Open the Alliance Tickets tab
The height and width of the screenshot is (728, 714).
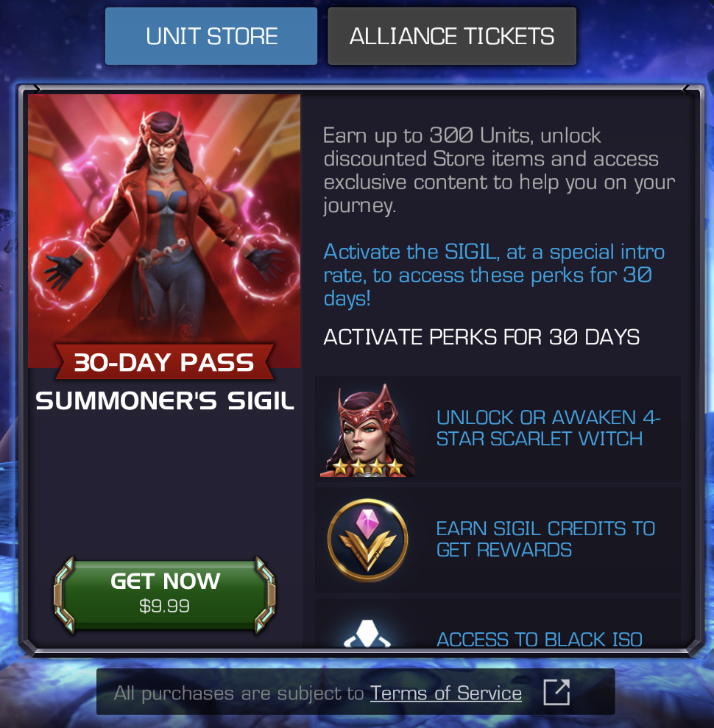(452, 36)
